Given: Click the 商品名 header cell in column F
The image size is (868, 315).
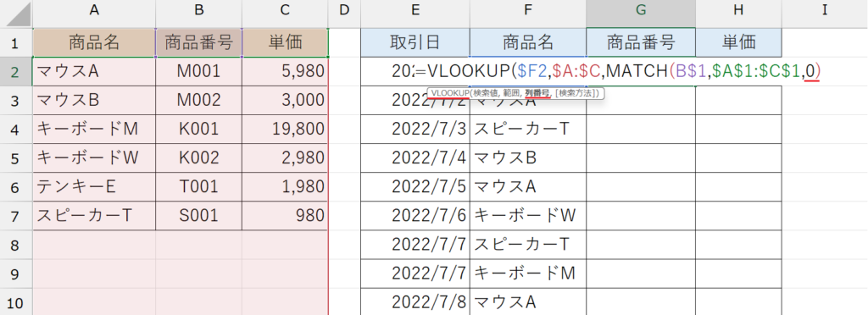Looking at the screenshot, I should [x=527, y=42].
